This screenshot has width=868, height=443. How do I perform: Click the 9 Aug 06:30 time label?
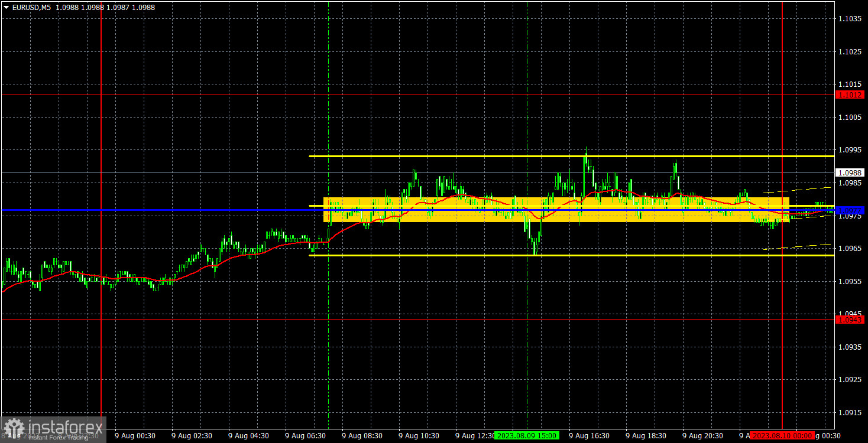click(305, 436)
